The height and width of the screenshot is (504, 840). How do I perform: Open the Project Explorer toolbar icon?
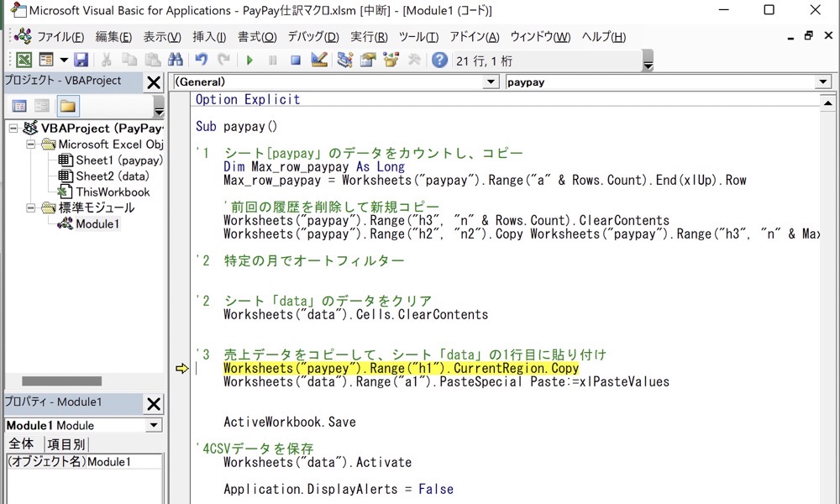[345, 60]
